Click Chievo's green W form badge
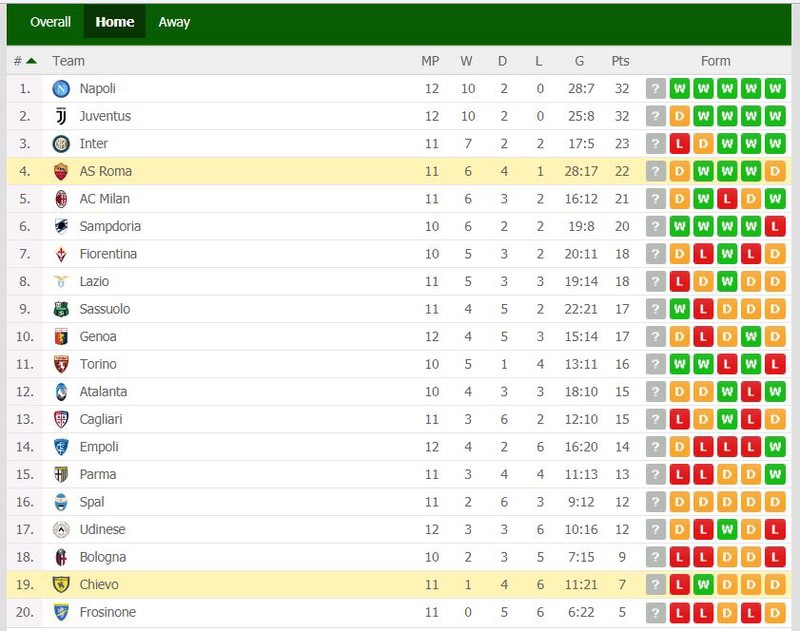This screenshot has height=631, width=800. pyautogui.click(x=703, y=585)
